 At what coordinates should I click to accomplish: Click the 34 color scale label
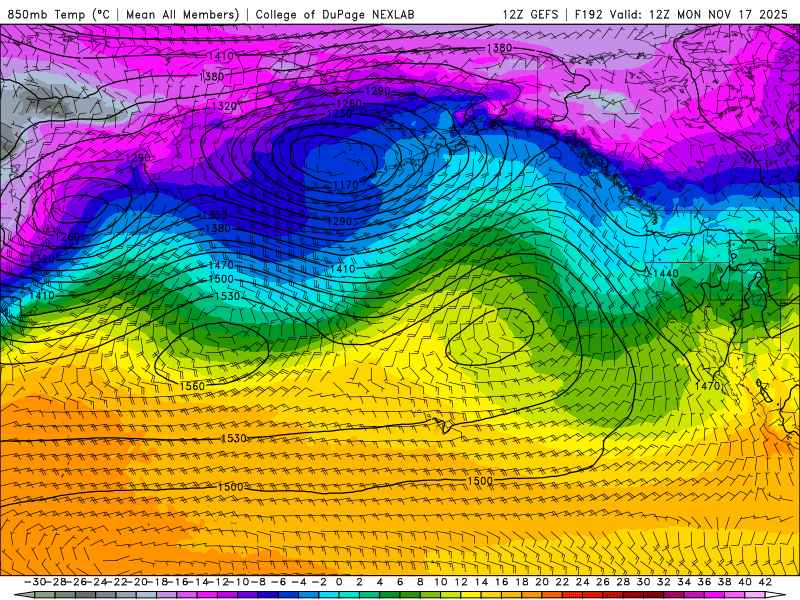(684, 582)
